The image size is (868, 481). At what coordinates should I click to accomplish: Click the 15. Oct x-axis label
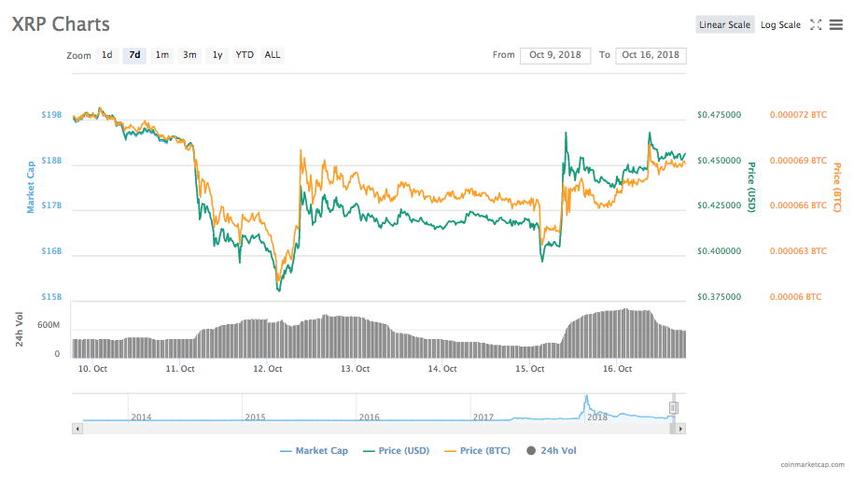pyautogui.click(x=530, y=369)
